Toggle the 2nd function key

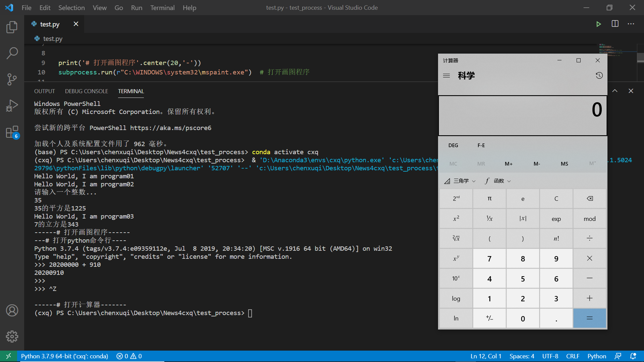pyautogui.click(x=455, y=198)
